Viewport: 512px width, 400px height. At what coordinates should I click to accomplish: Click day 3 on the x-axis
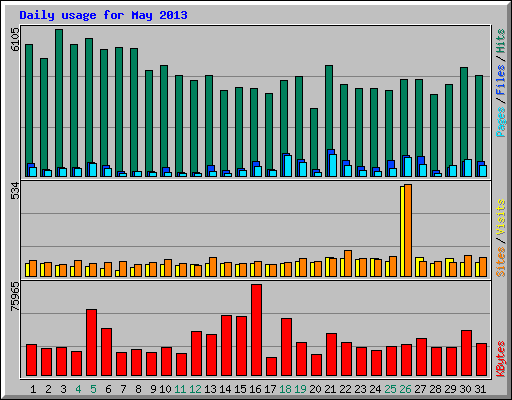[x=63, y=389]
